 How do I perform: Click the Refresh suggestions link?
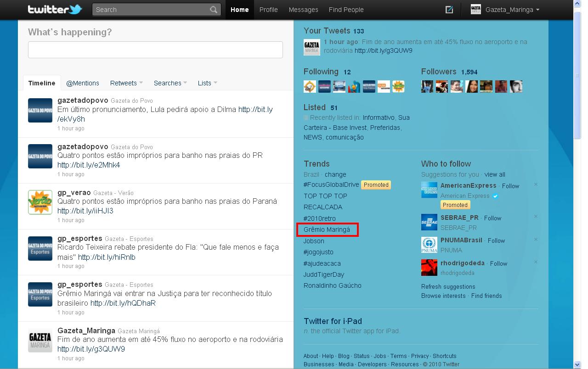coord(448,286)
